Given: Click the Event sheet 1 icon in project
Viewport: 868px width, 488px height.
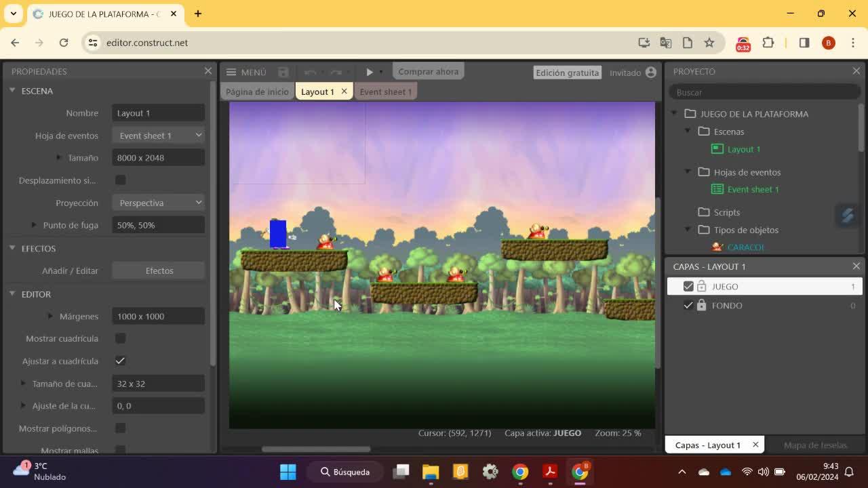Looking at the screenshot, I should [717, 189].
